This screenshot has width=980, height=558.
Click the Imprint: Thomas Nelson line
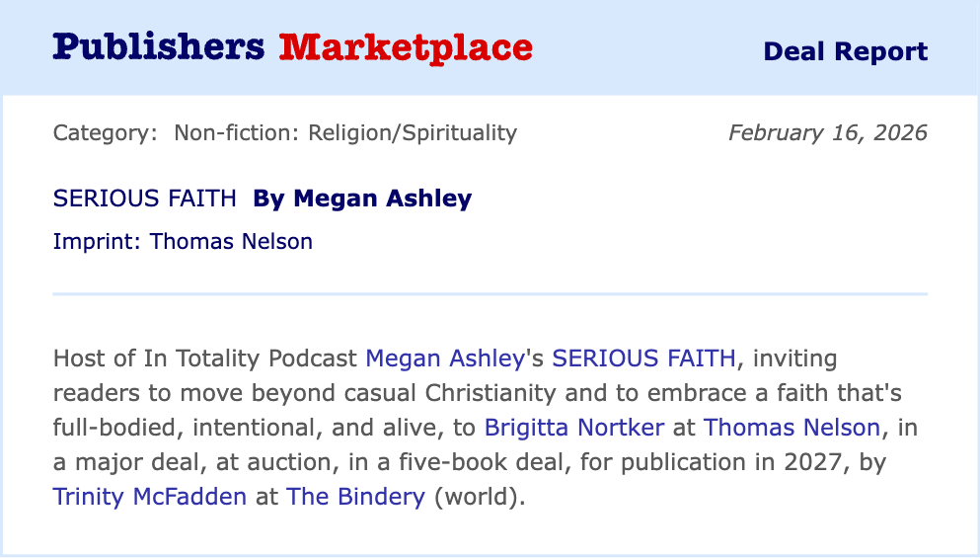[183, 241]
